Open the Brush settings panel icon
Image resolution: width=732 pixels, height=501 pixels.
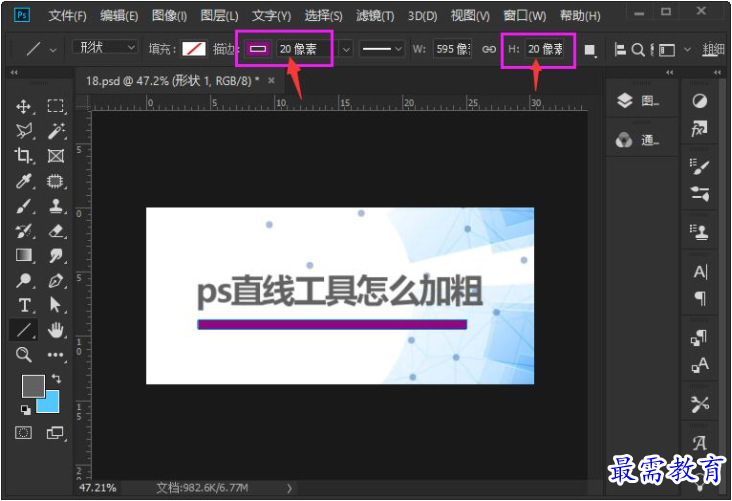point(699,166)
